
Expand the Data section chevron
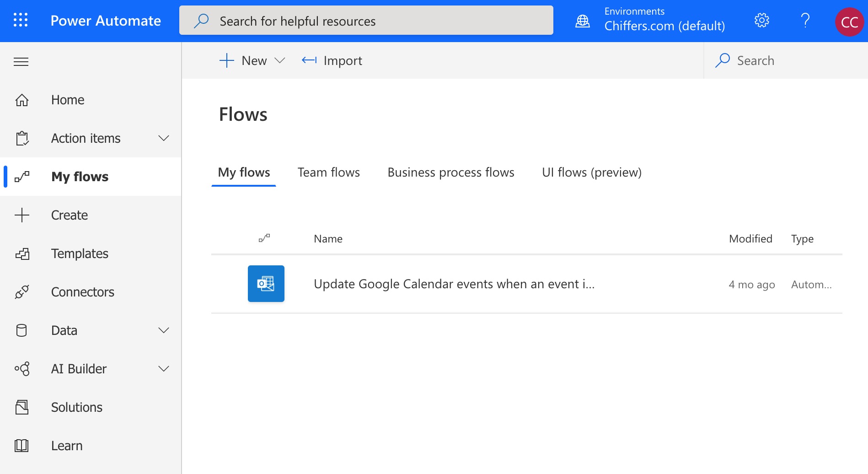pyautogui.click(x=163, y=330)
